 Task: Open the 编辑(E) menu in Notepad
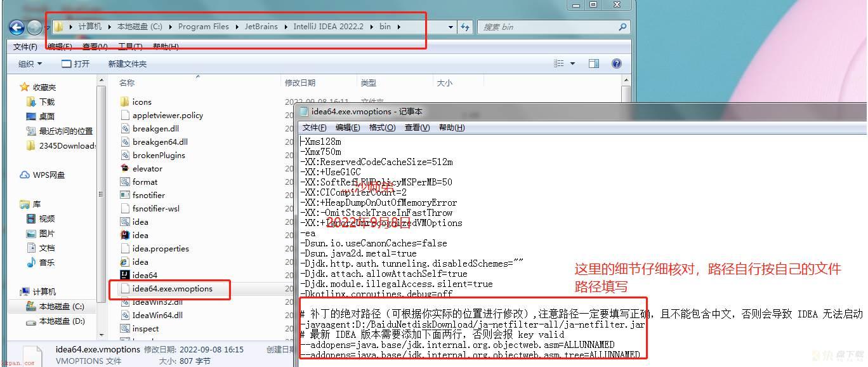348,128
